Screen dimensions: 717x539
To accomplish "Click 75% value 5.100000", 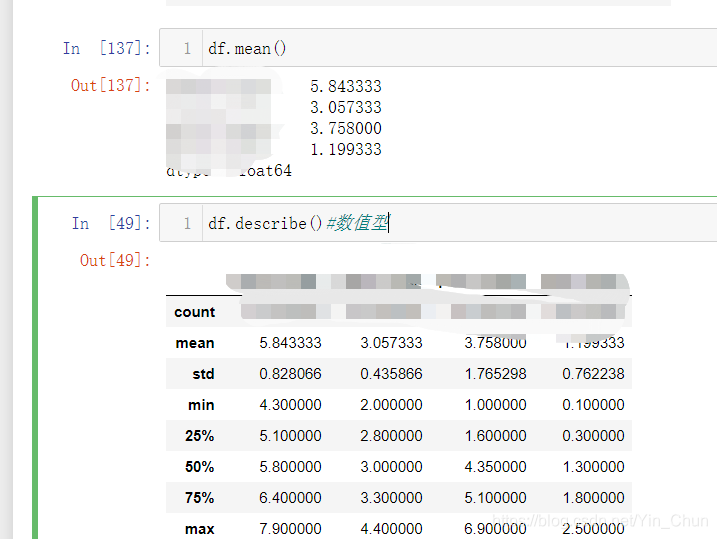I will [x=496, y=498].
